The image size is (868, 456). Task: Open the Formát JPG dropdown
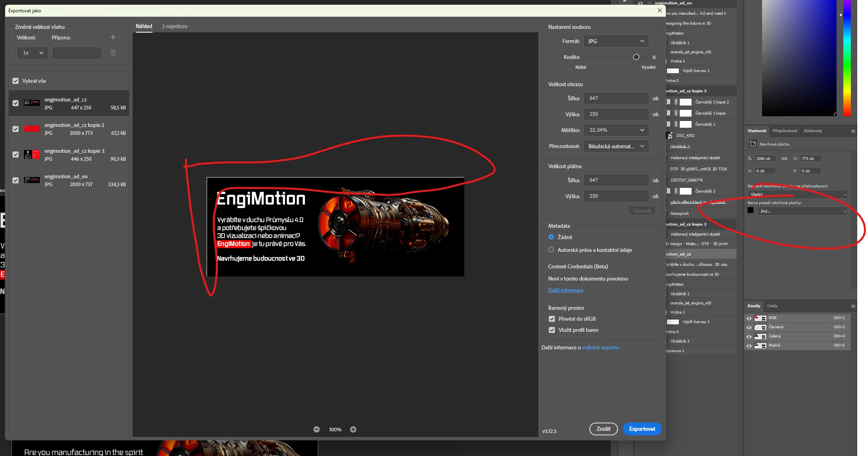pos(616,41)
